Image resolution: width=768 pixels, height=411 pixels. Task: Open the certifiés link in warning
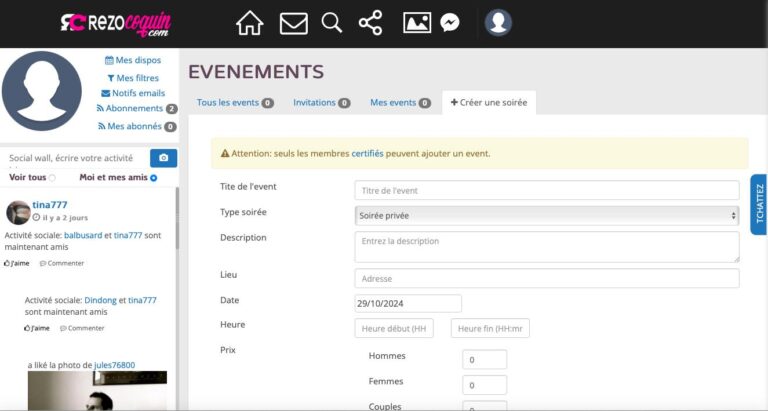pyautogui.click(x=367, y=153)
